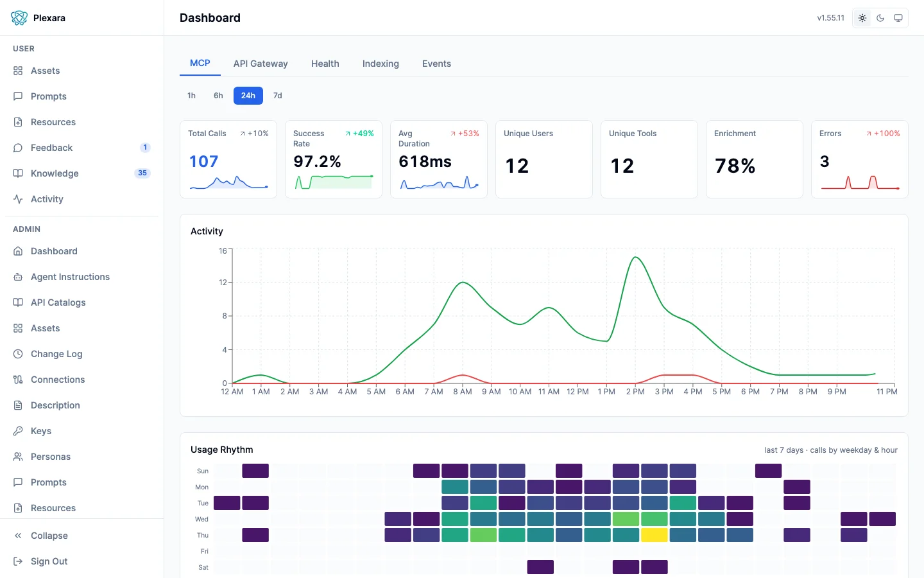Click the Feedback badge showing 1
Image resolution: width=924 pixels, height=578 pixels.
click(145, 148)
